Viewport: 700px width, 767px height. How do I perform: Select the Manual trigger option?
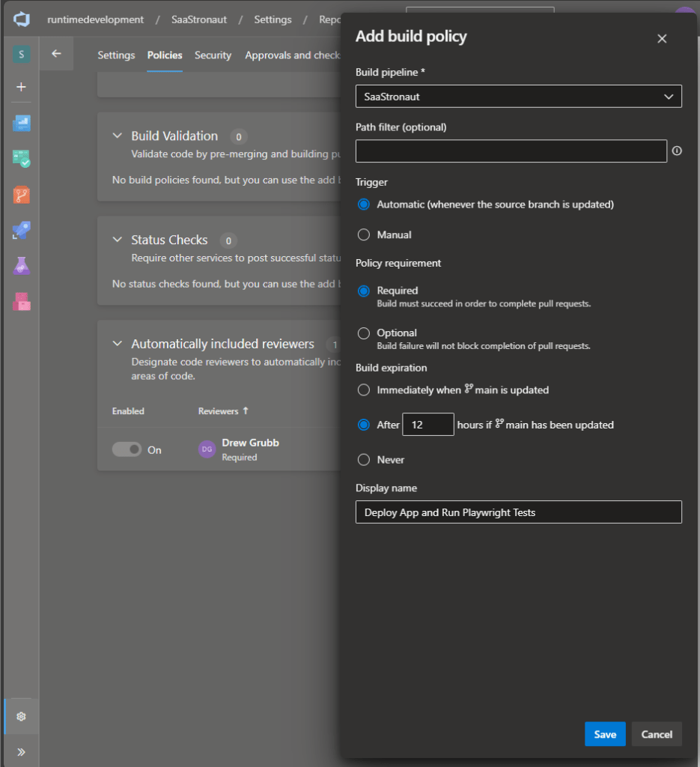(364, 235)
